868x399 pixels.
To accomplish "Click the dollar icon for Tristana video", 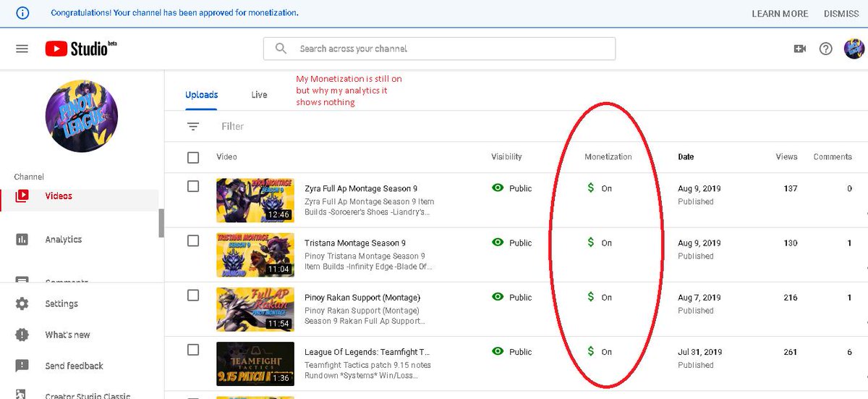I will coord(591,243).
